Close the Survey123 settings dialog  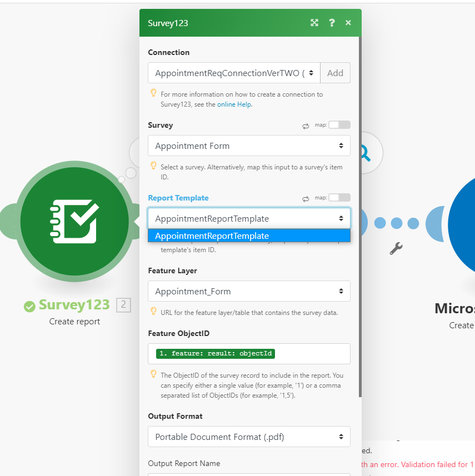(x=348, y=23)
